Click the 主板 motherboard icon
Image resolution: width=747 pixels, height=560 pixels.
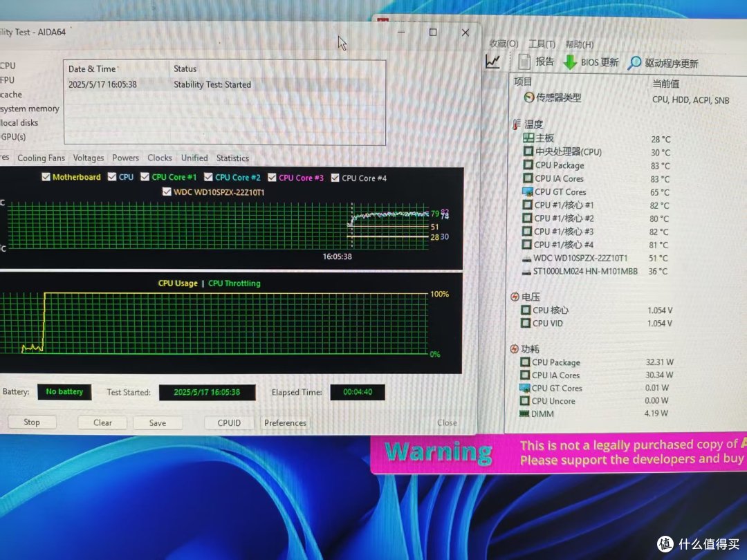tap(528, 138)
